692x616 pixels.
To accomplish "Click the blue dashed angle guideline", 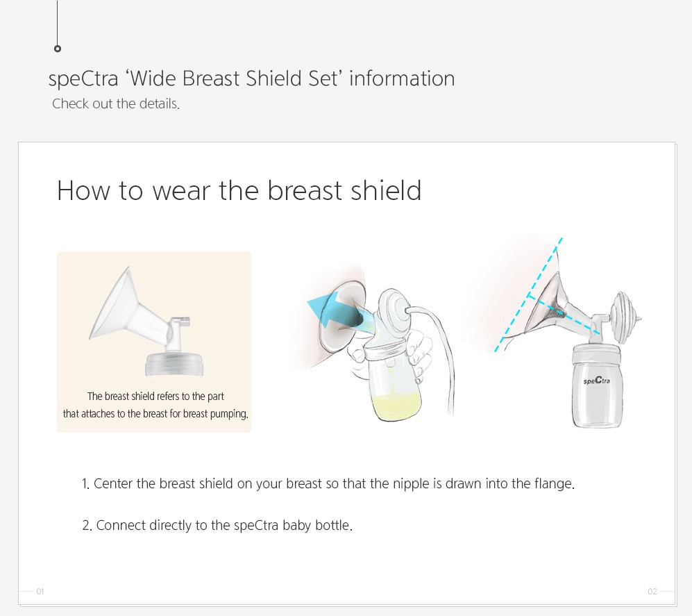I will pos(528,294).
